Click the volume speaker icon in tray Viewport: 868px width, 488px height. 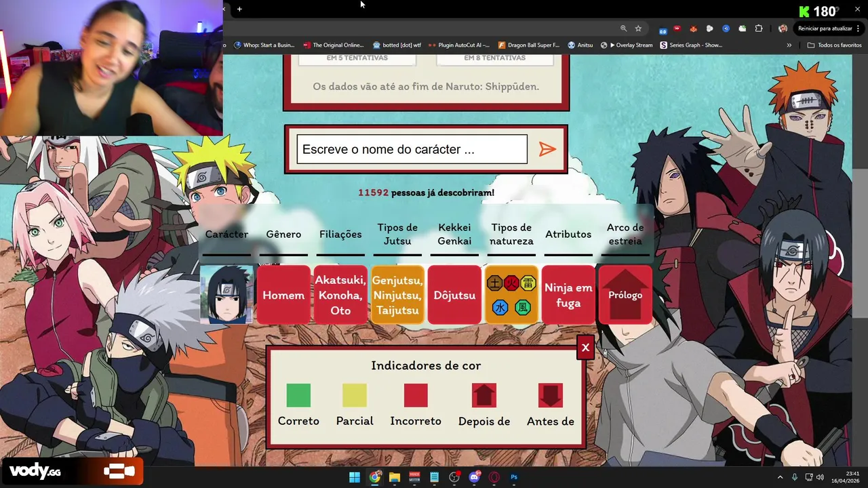(820, 477)
